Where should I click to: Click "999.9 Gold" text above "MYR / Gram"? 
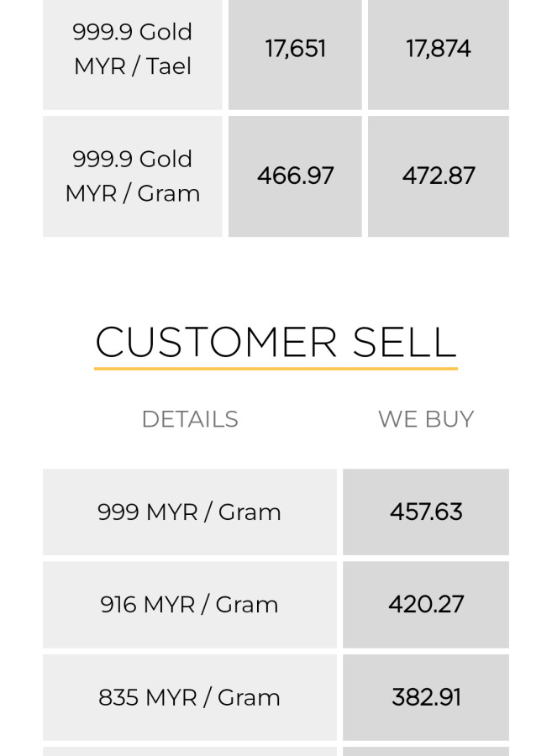pyautogui.click(x=133, y=159)
